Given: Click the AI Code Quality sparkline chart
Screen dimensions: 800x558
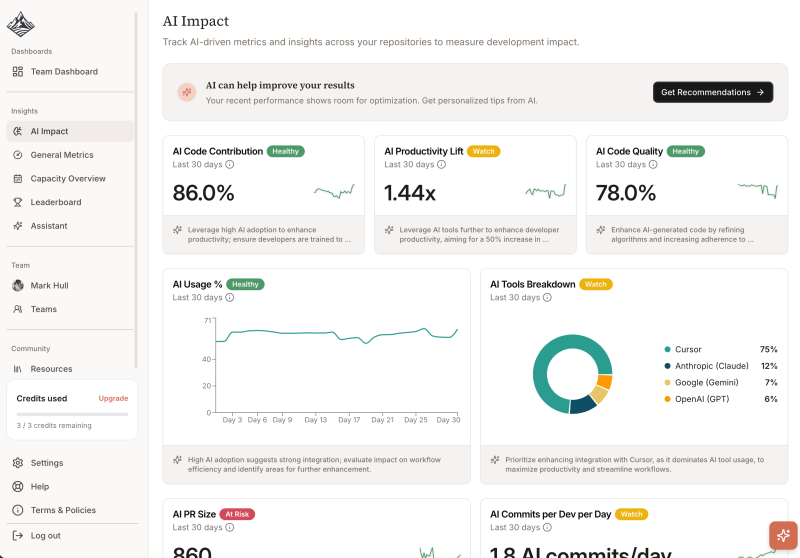Looking at the screenshot, I should (758, 190).
